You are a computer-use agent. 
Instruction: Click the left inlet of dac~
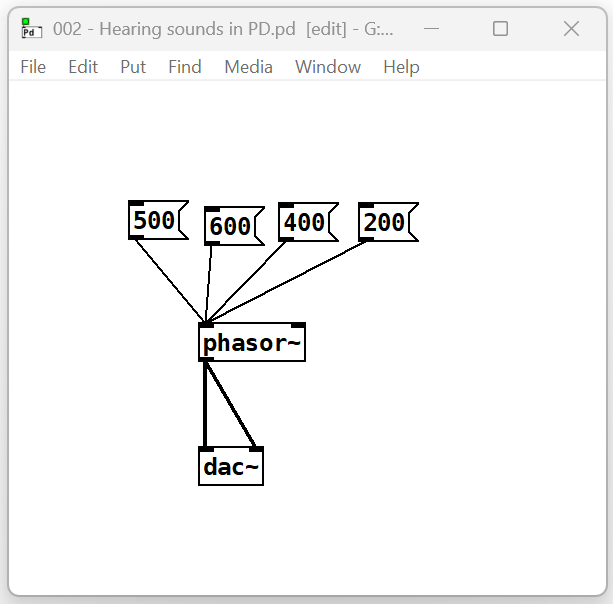point(206,450)
